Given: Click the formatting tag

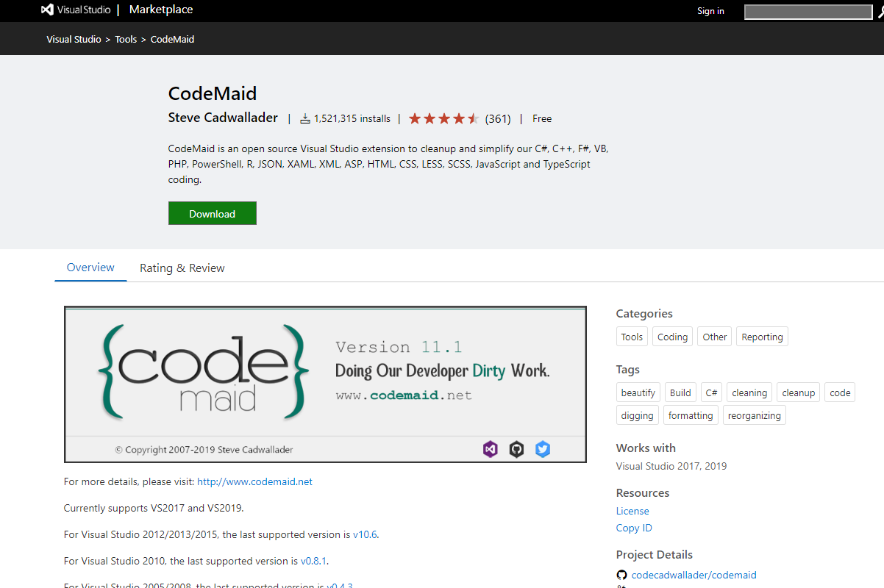Looking at the screenshot, I should pyautogui.click(x=691, y=415).
